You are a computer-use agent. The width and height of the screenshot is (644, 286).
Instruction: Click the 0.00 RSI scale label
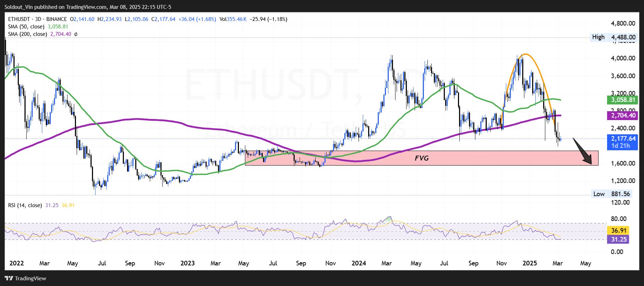pos(617,252)
